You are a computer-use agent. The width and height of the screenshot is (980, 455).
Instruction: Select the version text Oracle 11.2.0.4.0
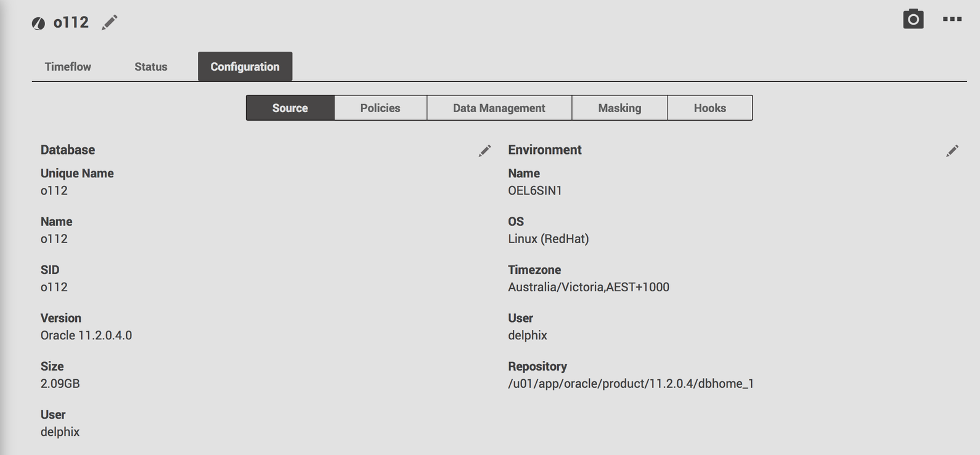(x=86, y=336)
